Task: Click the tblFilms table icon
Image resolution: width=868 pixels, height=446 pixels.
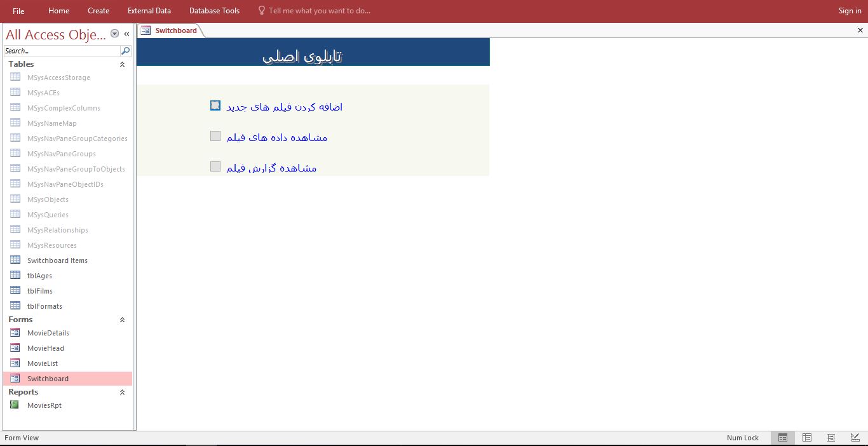Action: pyautogui.click(x=15, y=290)
